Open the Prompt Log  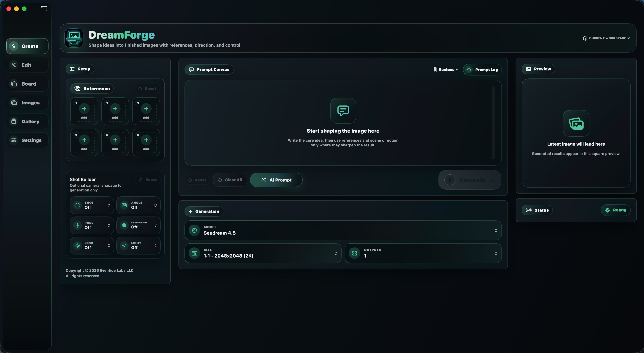click(482, 70)
